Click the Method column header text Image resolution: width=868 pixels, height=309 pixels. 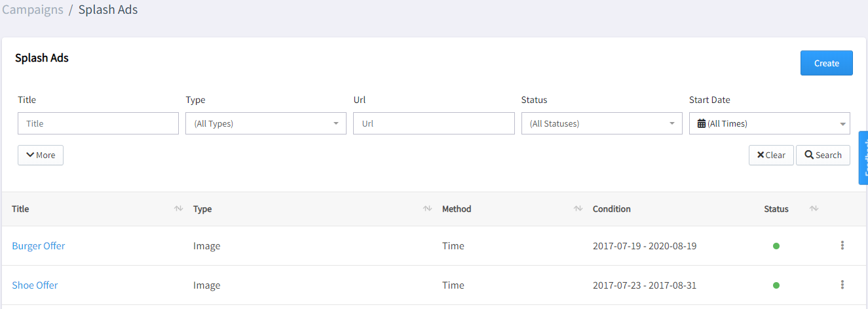(x=457, y=209)
